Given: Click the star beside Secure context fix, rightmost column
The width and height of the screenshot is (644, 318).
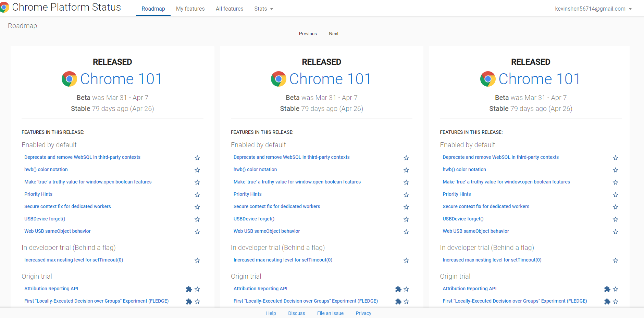Looking at the screenshot, I should tap(616, 207).
